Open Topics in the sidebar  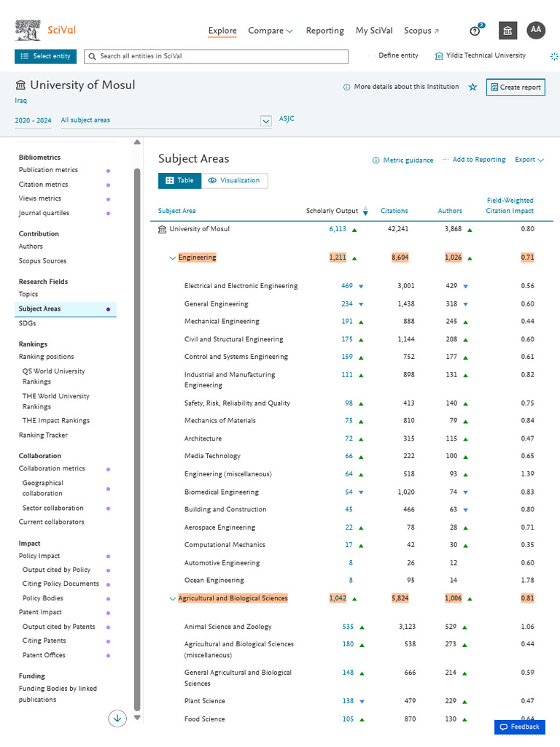coord(28,295)
